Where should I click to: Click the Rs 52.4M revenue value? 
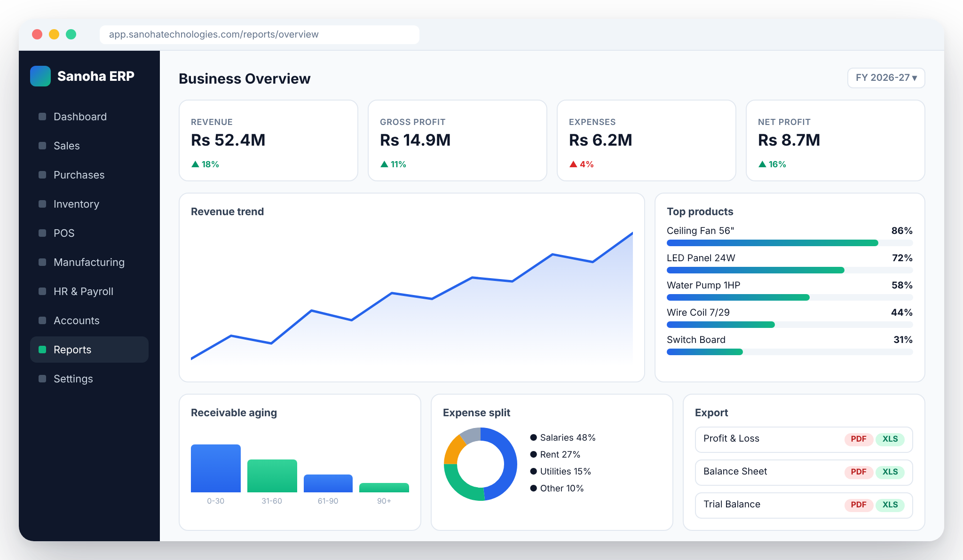click(228, 140)
